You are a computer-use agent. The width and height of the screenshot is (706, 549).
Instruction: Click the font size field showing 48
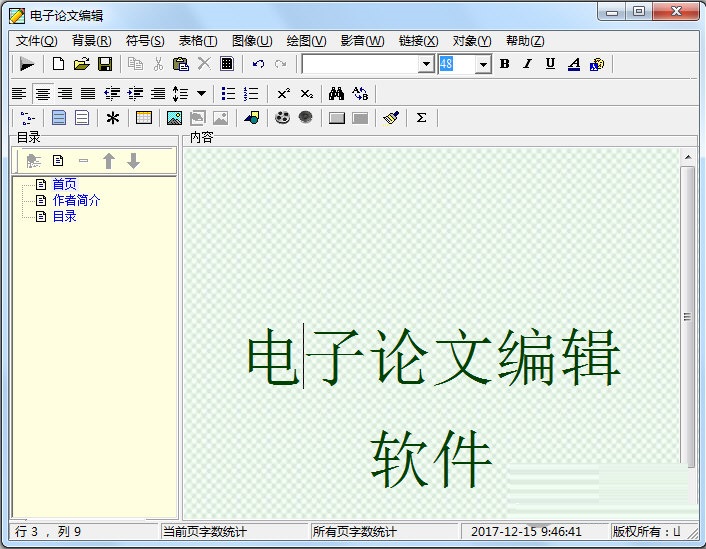pyautogui.click(x=457, y=64)
